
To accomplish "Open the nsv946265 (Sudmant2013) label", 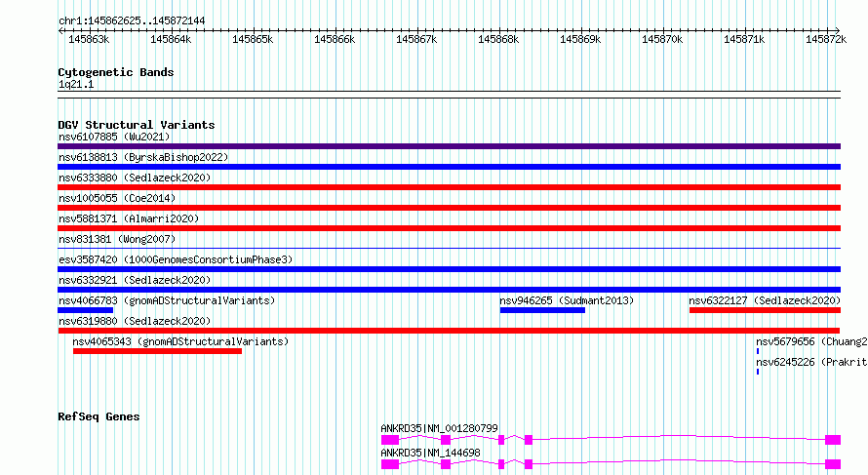I will [x=567, y=300].
